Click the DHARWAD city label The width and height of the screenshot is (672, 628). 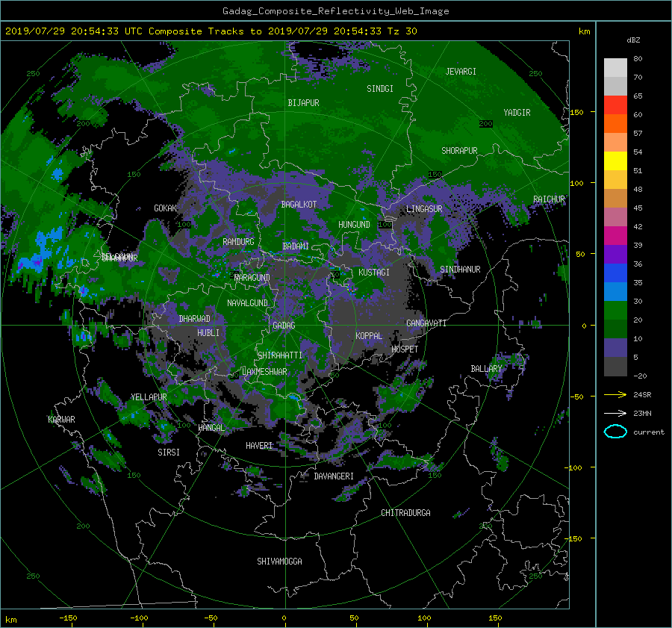[x=195, y=319]
